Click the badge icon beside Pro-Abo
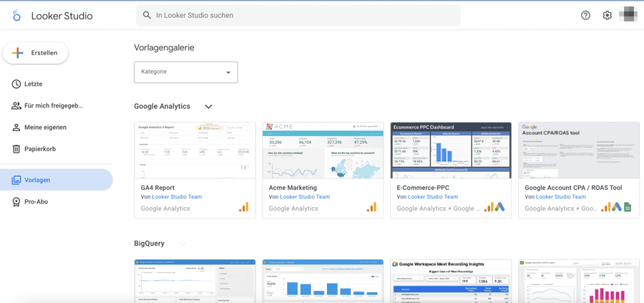The height and width of the screenshot is (303, 644). tap(16, 202)
